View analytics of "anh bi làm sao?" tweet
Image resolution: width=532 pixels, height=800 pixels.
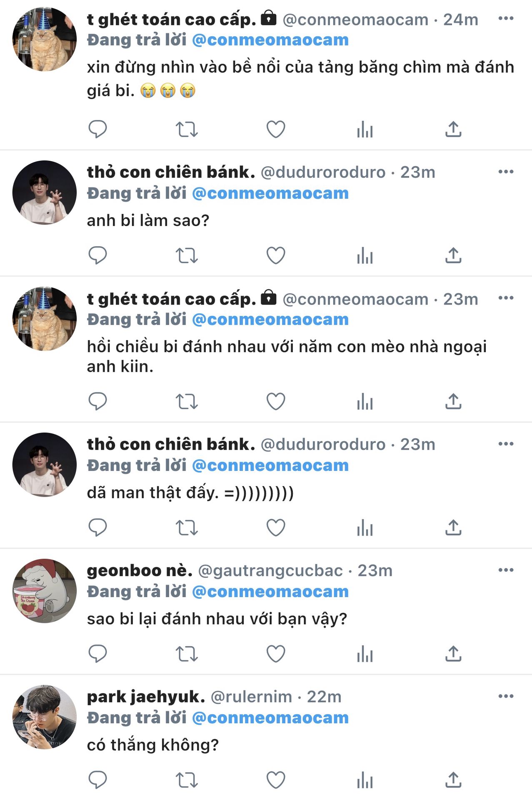365,255
